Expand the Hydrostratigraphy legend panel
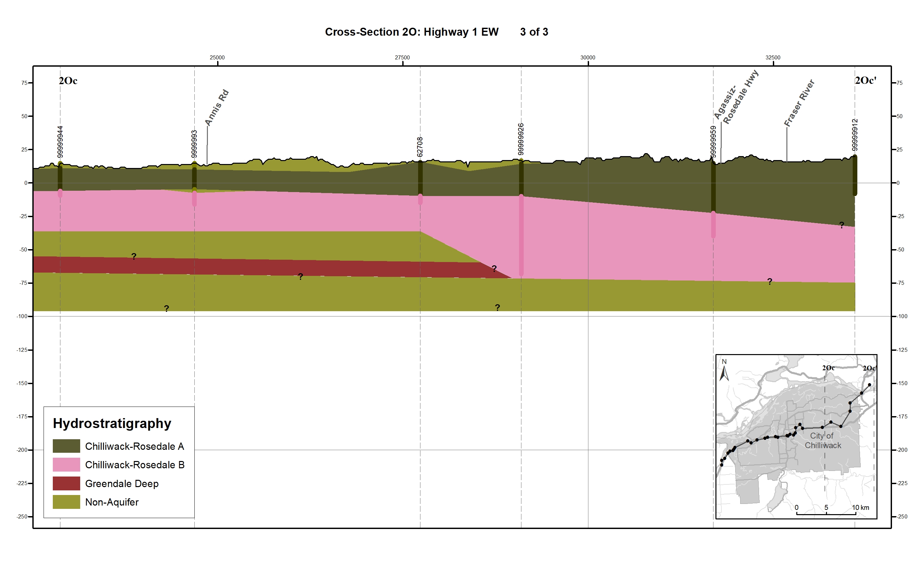Viewport: 924px width, 561px height. [113, 423]
